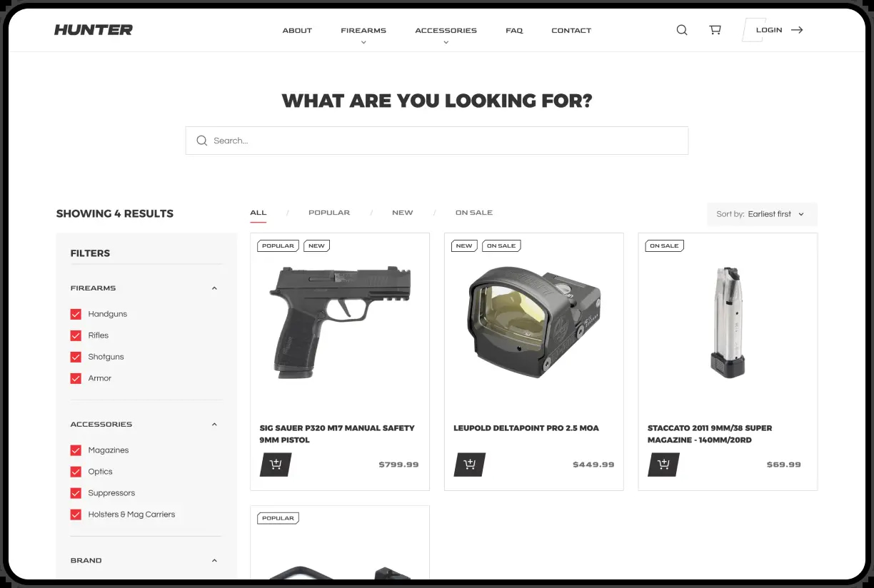Open the header search icon
This screenshot has height=588, width=874.
682,30
